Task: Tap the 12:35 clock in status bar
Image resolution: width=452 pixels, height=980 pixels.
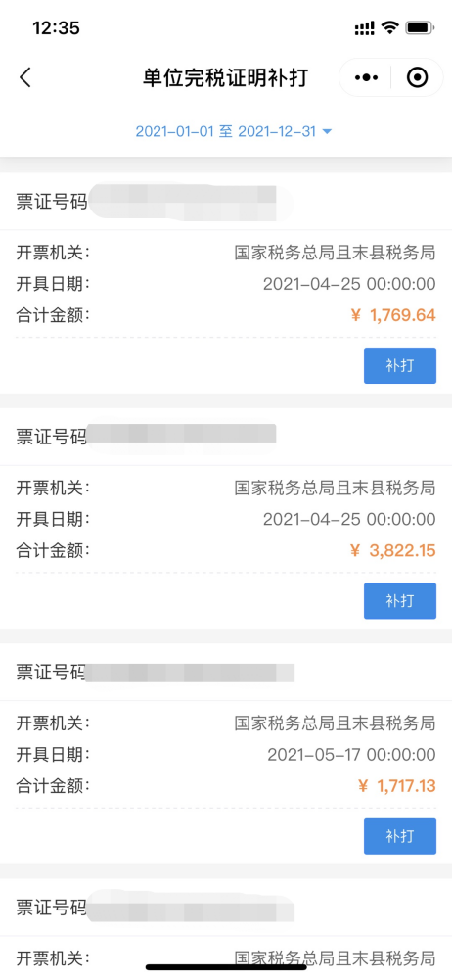Action: pyautogui.click(x=56, y=28)
